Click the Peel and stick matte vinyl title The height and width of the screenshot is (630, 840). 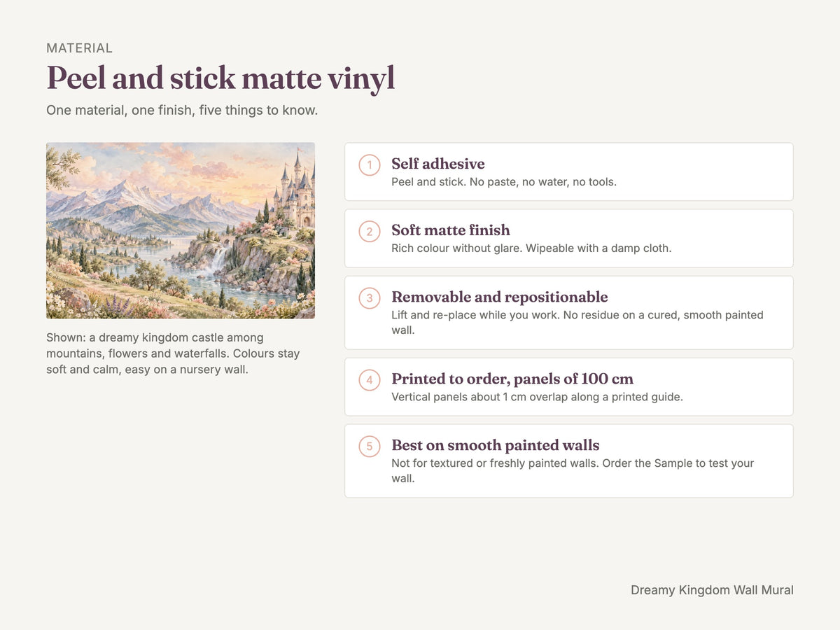pos(220,78)
